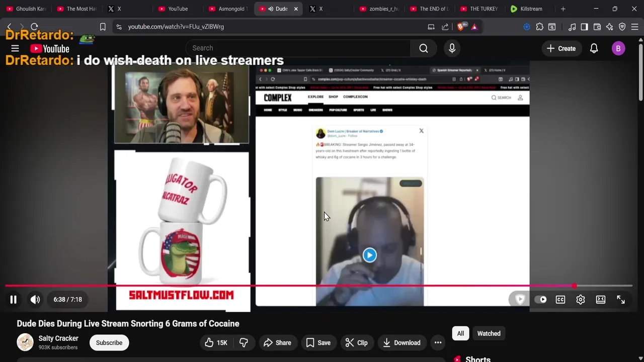Click the magnifying glass search button

[x=424, y=48]
